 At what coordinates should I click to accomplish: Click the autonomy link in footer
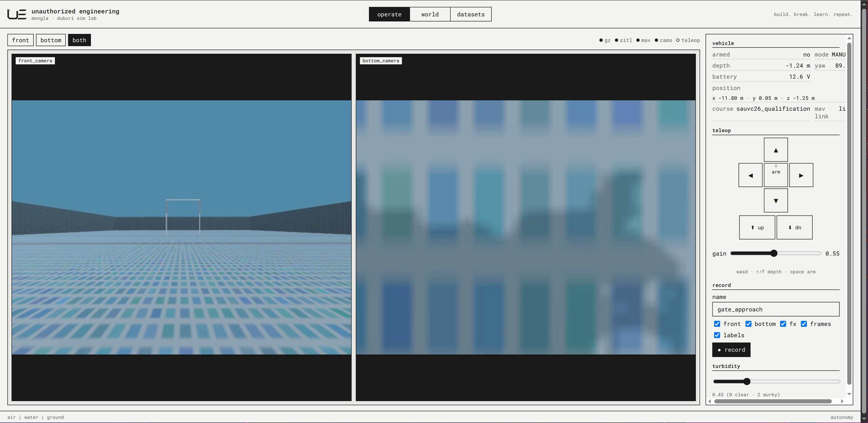point(842,417)
